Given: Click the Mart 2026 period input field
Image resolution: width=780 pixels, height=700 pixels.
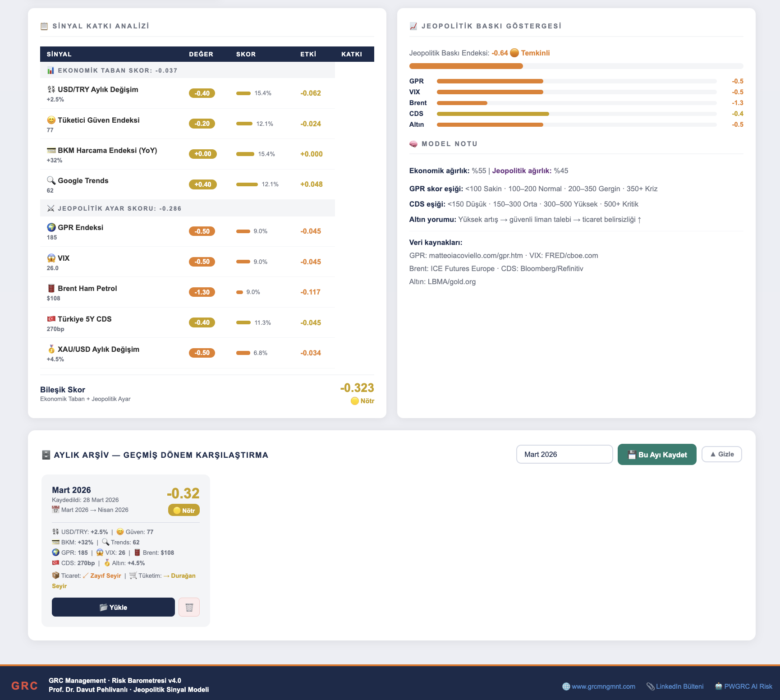Looking at the screenshot, I should point(564,454).
